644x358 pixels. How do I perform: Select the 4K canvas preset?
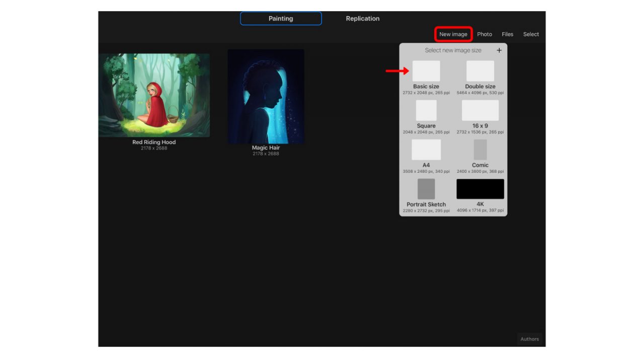480,188
